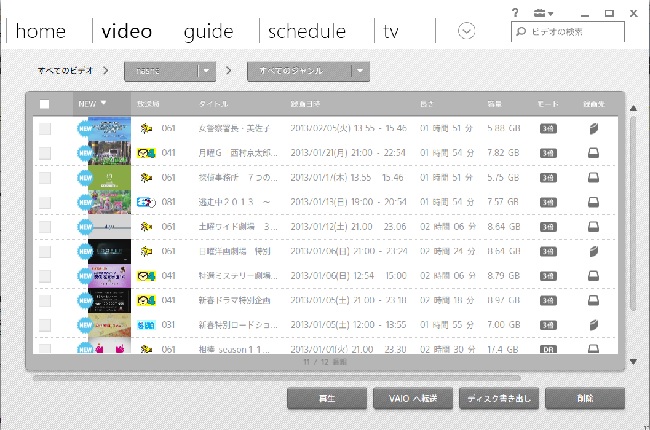Click the vertical scrollbar thumb of the list

(x=633, y=214)
